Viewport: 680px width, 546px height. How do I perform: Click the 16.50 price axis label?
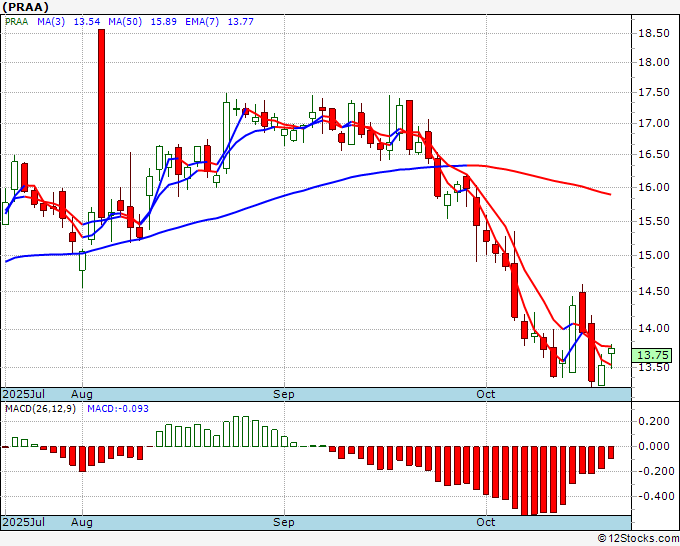pyautogui.click(x=654, y=154)
